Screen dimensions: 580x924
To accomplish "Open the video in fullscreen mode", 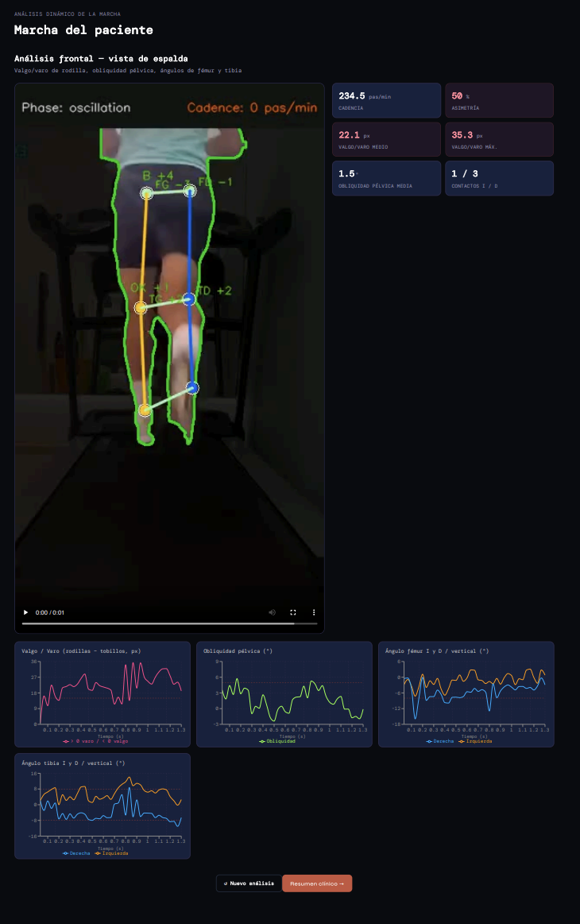I will (292, 612).
